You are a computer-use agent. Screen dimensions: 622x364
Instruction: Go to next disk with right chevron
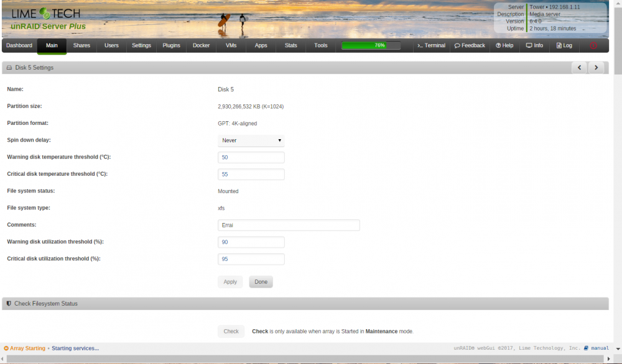coord(596,68)
